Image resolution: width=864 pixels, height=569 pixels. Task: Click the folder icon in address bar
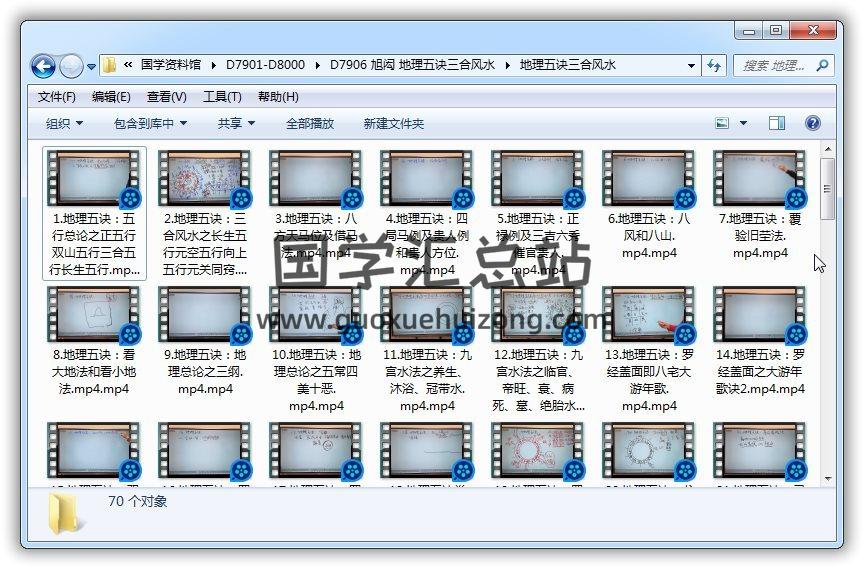[110, 65]
